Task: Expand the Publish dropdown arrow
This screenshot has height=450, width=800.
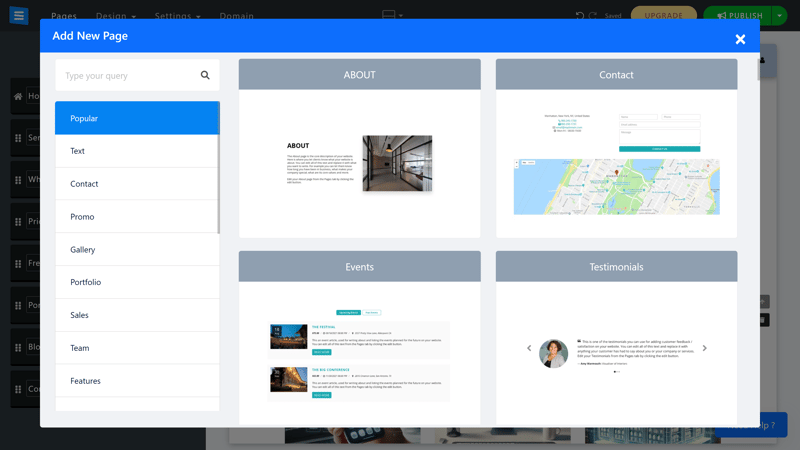Action: pyautogui.click(x=779, y=15)
